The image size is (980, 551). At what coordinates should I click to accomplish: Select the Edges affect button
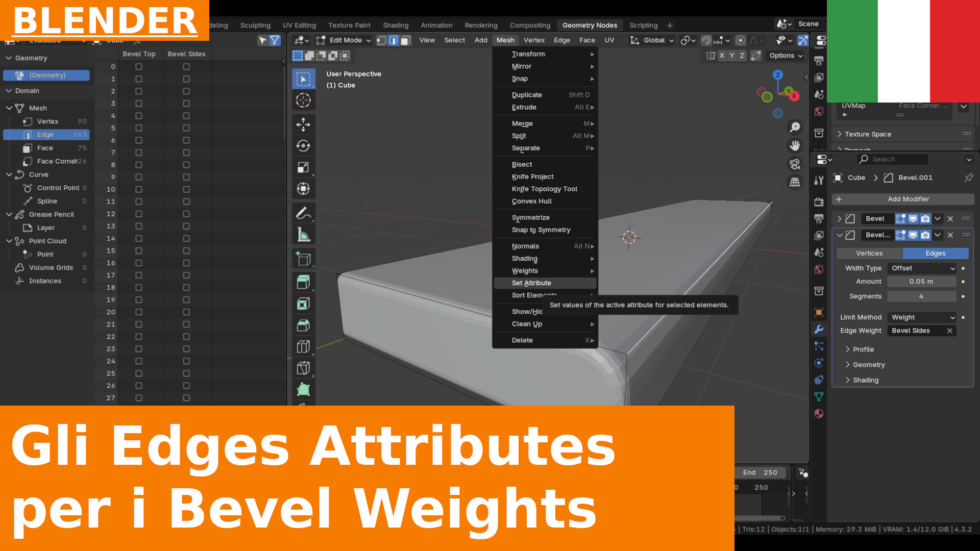tap(936, 254)
